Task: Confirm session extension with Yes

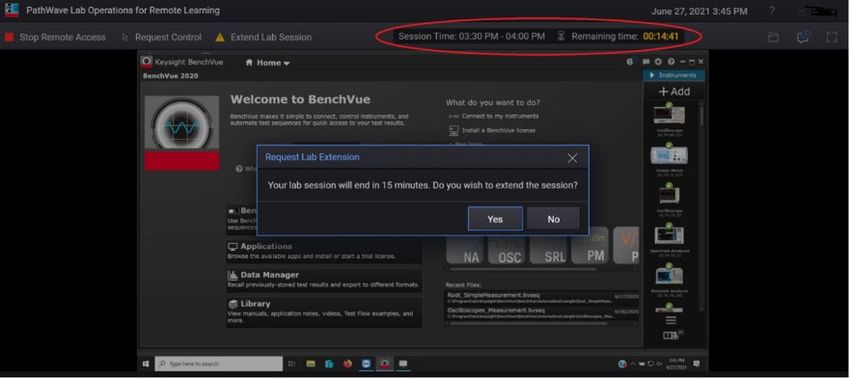Action: [x=495, y=219]
